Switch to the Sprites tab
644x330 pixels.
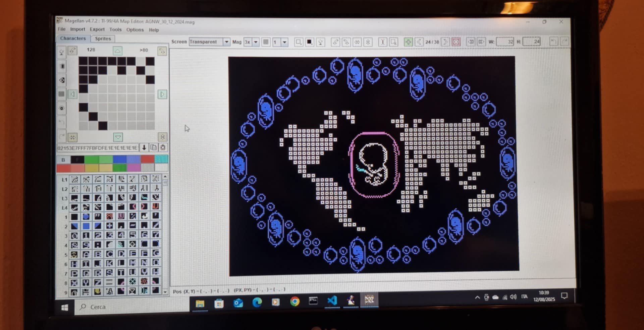[103, 39]
